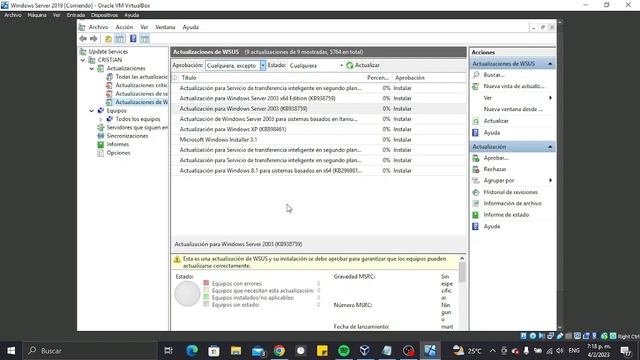Click the Información de archivo icon
This screenshot has height=360, width=640.
(476, 203)
